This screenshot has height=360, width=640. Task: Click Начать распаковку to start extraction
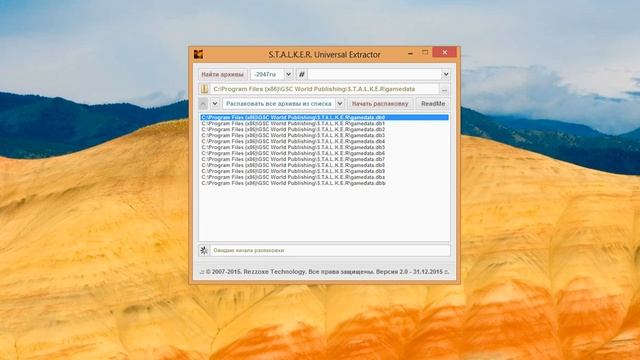[x=380, y=104]
